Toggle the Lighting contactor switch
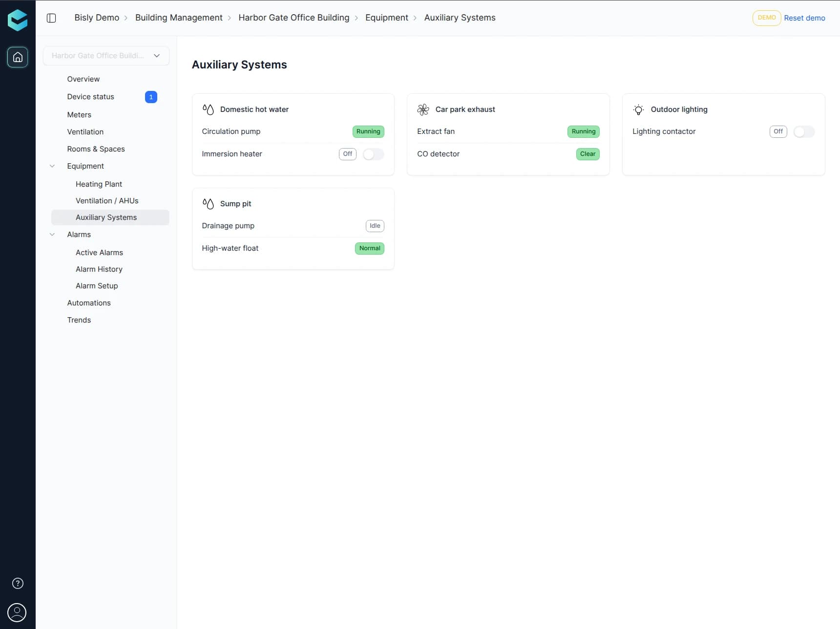The width and height of the screenshot is (840, 629). [804, 131]
